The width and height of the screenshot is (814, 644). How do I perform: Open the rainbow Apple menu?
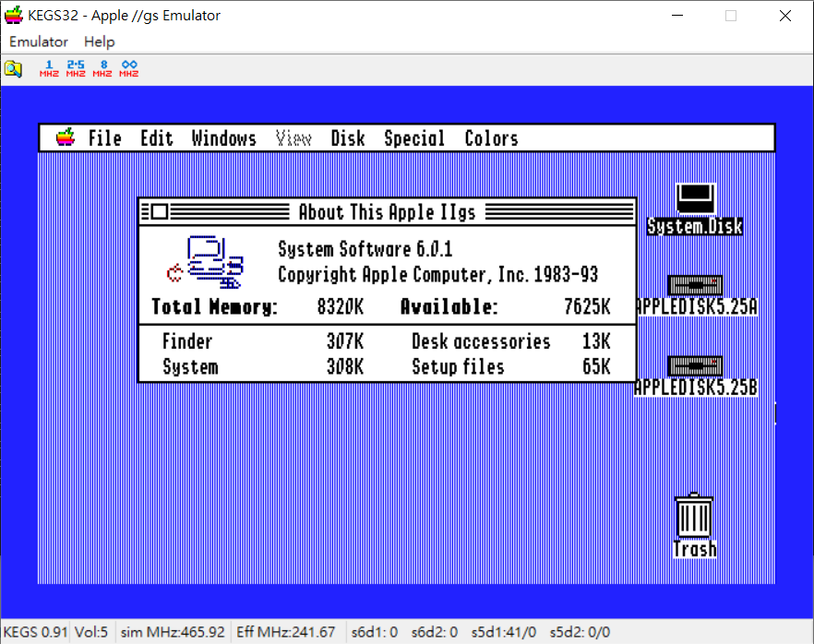tap(66, 137)
